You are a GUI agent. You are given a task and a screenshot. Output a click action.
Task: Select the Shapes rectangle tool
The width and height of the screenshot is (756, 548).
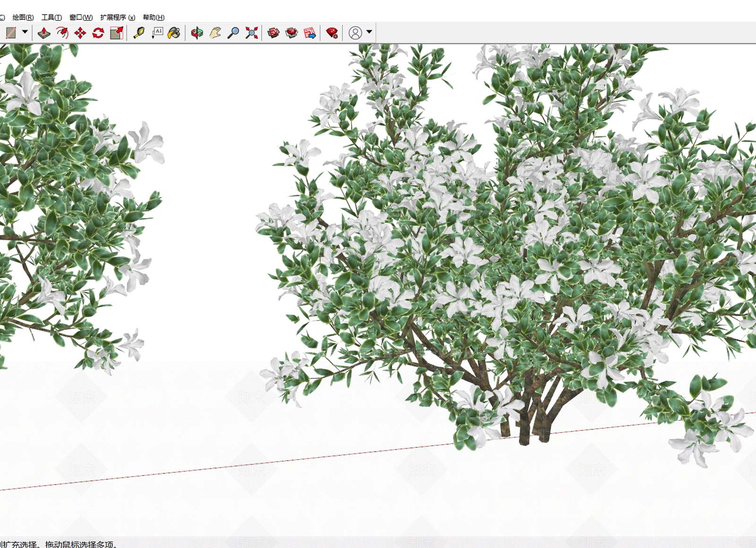(x=10, y=33)
